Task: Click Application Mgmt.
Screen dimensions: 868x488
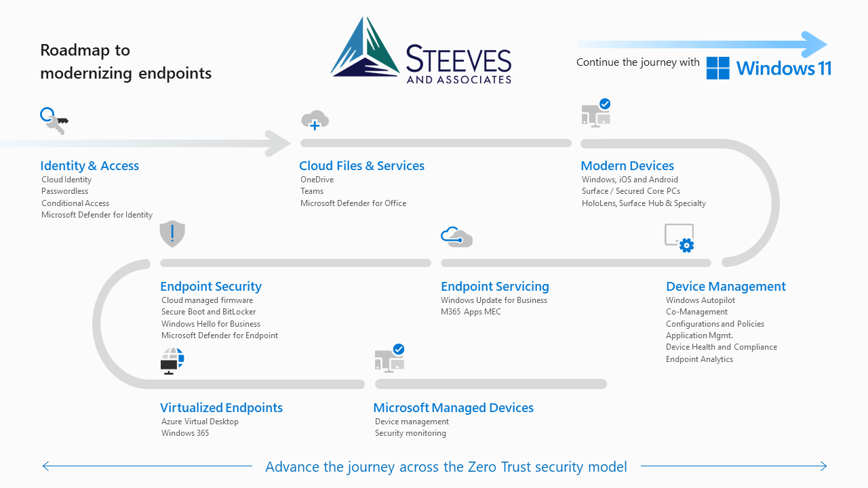Action: click(700, 335)
